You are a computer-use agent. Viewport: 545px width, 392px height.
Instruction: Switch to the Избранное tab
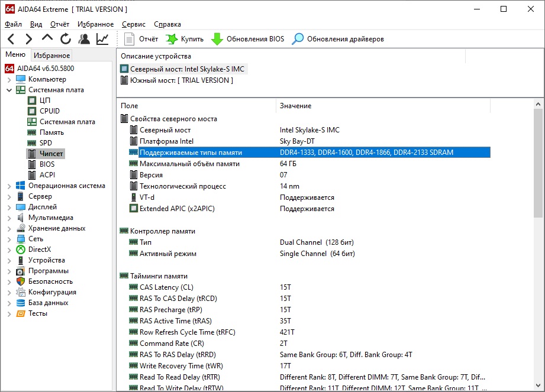coord(51,56)
